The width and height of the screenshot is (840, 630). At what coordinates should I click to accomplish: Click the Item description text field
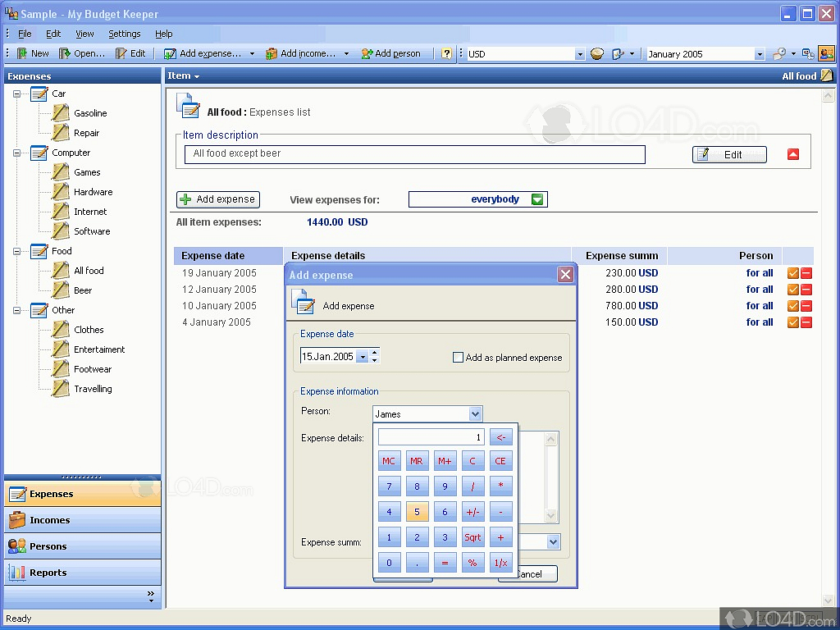pos(414,154)
